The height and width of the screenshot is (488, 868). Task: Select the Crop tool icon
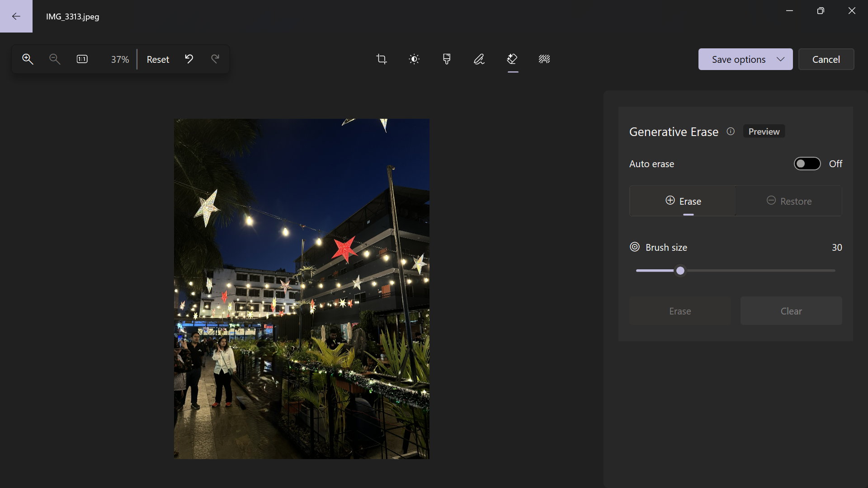click(x=382, y=59)
